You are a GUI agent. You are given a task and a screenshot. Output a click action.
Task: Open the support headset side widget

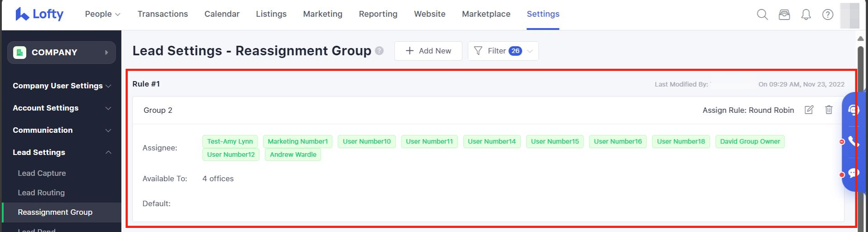(x=853, y=110)
